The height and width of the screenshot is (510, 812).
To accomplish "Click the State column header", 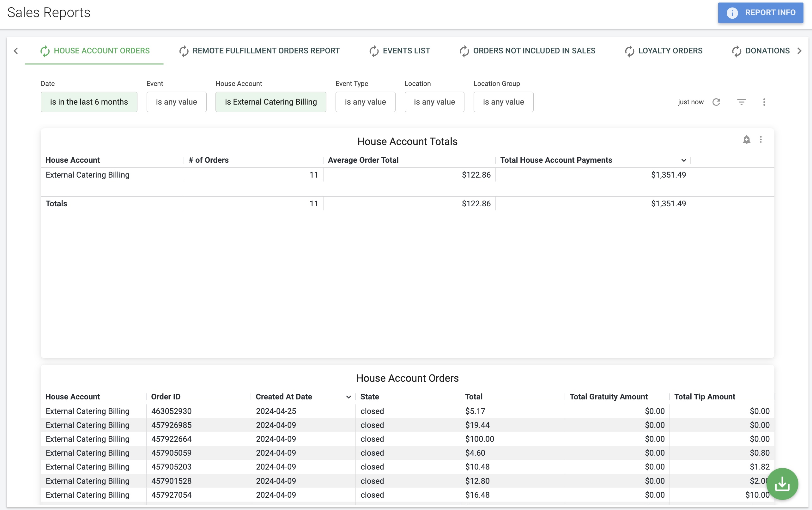I will [x=370, y=397].
